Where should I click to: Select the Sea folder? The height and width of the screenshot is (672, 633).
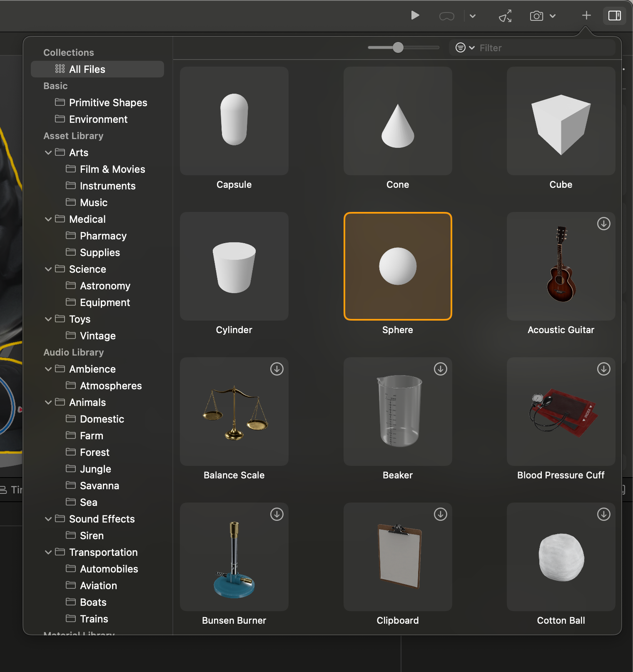82,502
